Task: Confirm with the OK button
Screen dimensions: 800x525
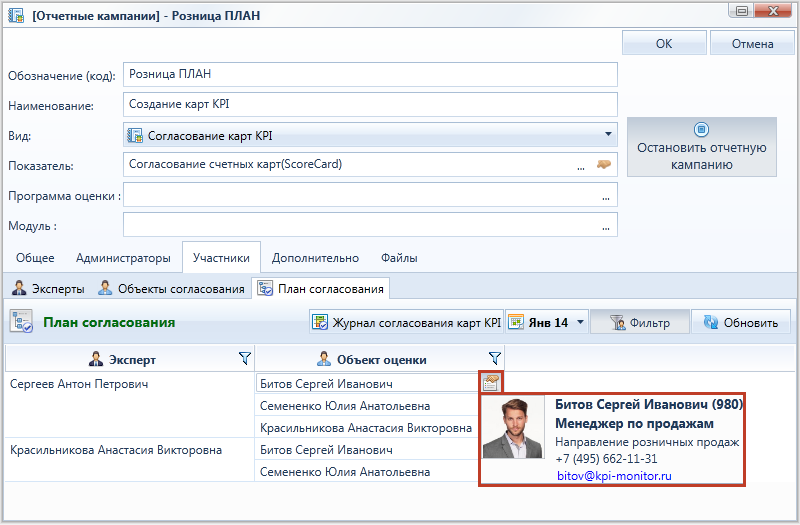Action: [664, 43]
